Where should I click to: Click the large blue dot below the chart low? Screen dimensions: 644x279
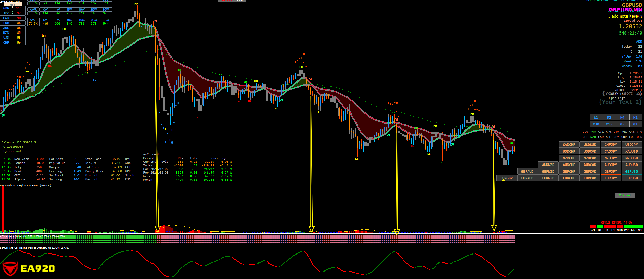[172, 142]
